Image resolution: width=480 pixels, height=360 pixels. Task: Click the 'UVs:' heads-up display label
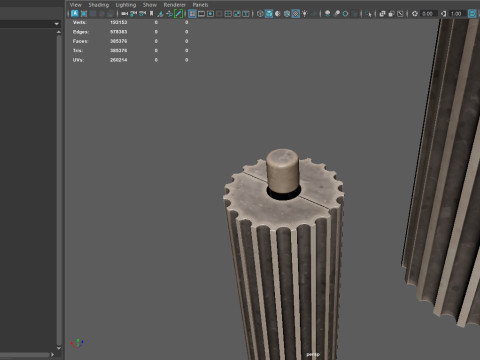78,60
